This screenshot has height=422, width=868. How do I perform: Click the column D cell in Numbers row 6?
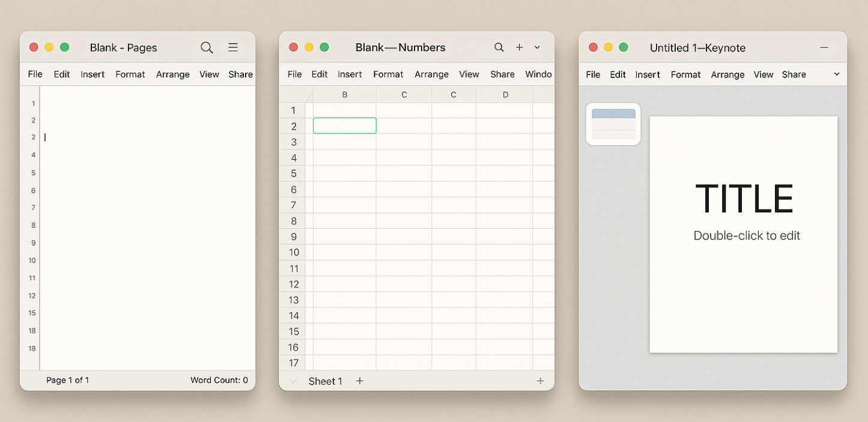point(505,189)
